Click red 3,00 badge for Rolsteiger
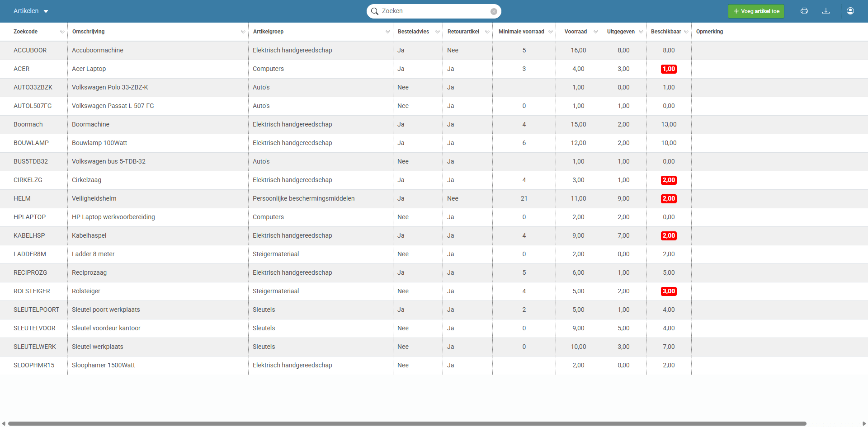 (x=669, y=291)
